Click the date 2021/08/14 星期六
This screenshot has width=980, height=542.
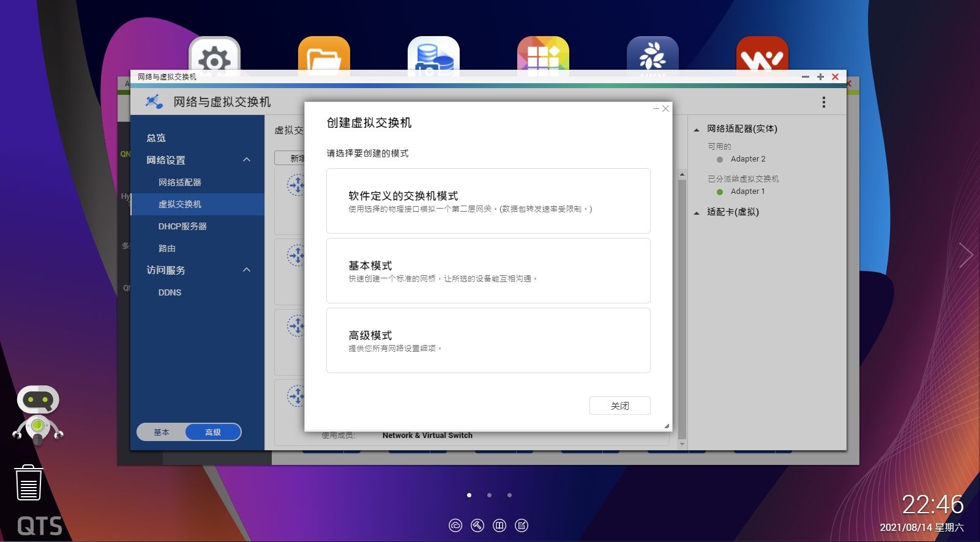pos(921,527)
